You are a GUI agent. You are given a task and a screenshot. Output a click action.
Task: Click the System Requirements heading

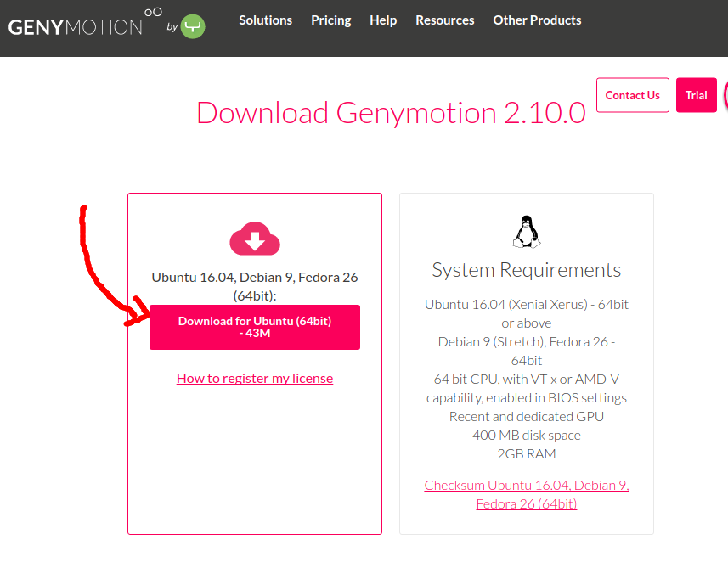click(x=527, y=270)
